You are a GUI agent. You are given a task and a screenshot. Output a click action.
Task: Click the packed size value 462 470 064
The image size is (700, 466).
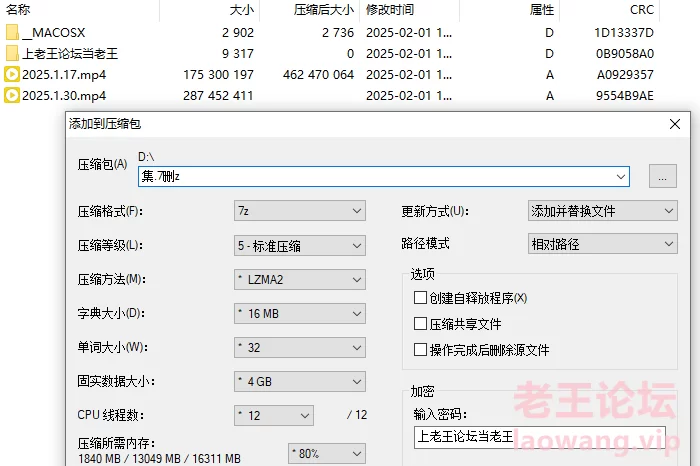click(x=318, y=75)
